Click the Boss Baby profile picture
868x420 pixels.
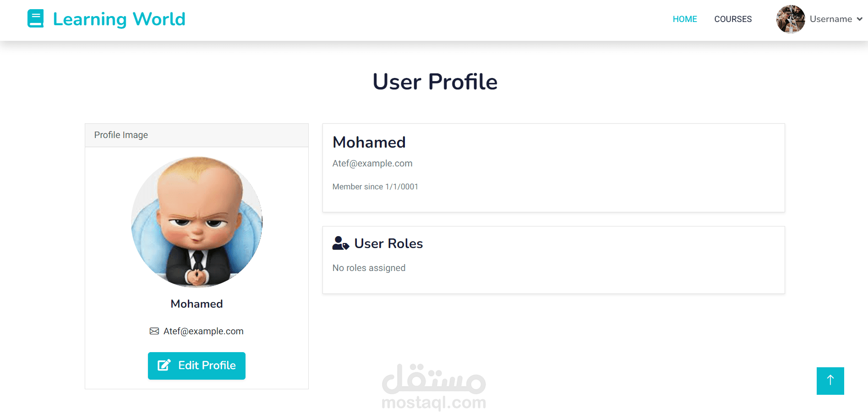(x=197, y=222)
